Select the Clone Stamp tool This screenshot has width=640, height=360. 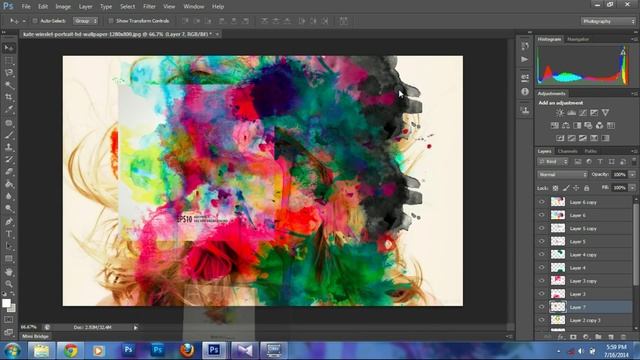pyautogui.click(x=9, y=147)
